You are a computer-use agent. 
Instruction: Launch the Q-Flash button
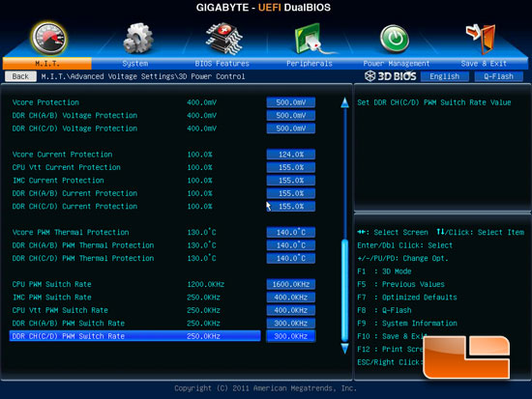pos(498,76)
